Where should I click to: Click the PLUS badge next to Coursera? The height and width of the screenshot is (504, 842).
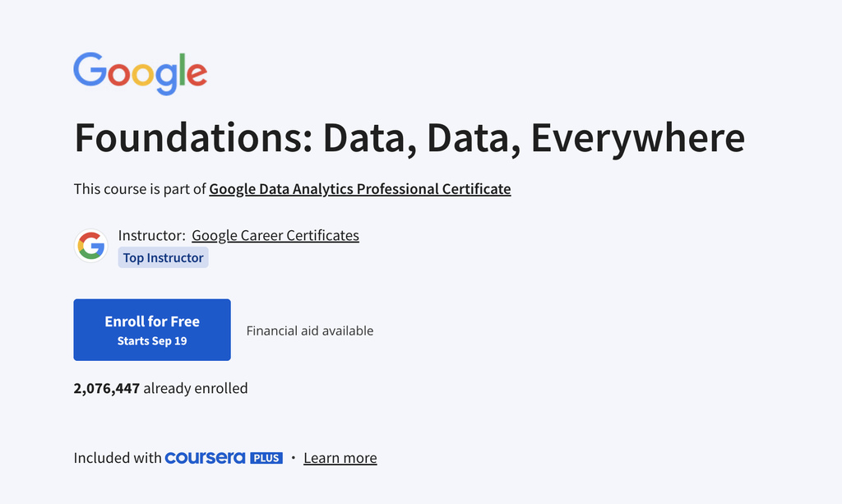(x=266, y=457)
